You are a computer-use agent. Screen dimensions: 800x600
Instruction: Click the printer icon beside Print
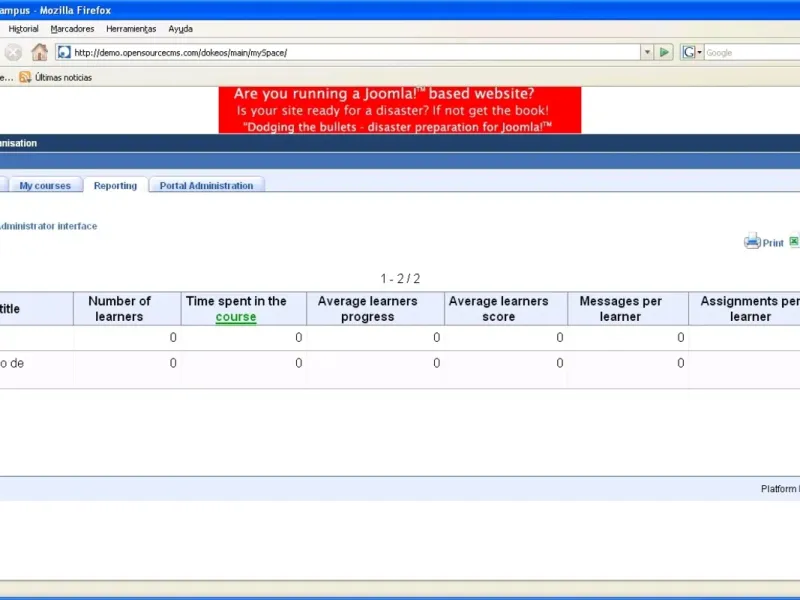click(752, 241)
